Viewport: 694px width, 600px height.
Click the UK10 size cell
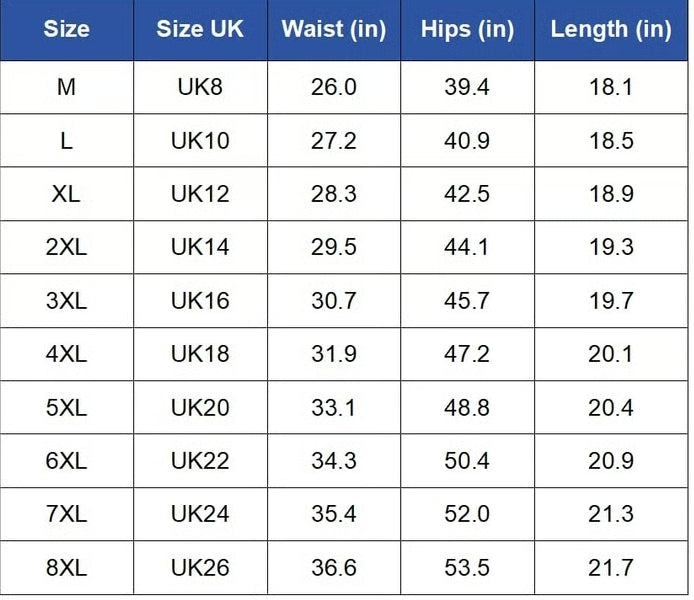coord(200,141)
